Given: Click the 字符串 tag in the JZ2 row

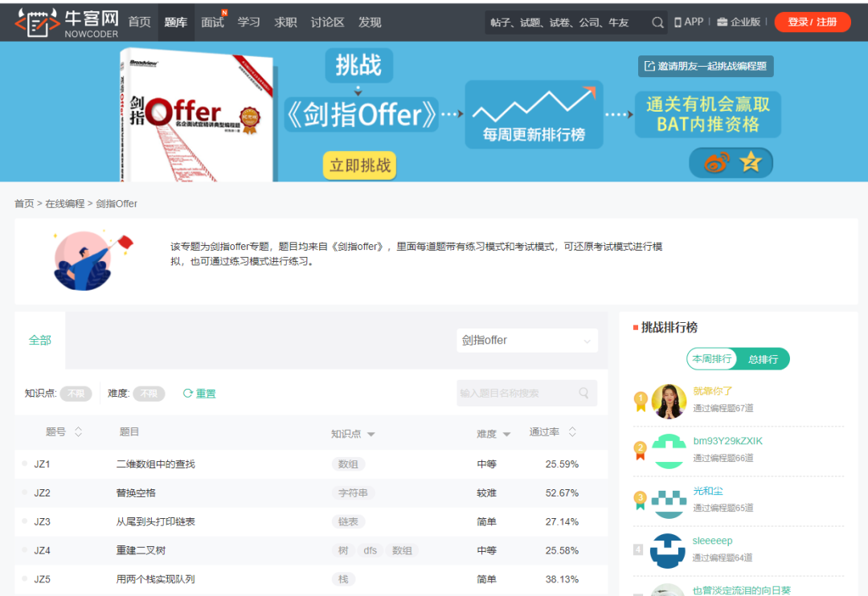Looking at the screenshot, I should pyautogui.click(x=353, y=492).
